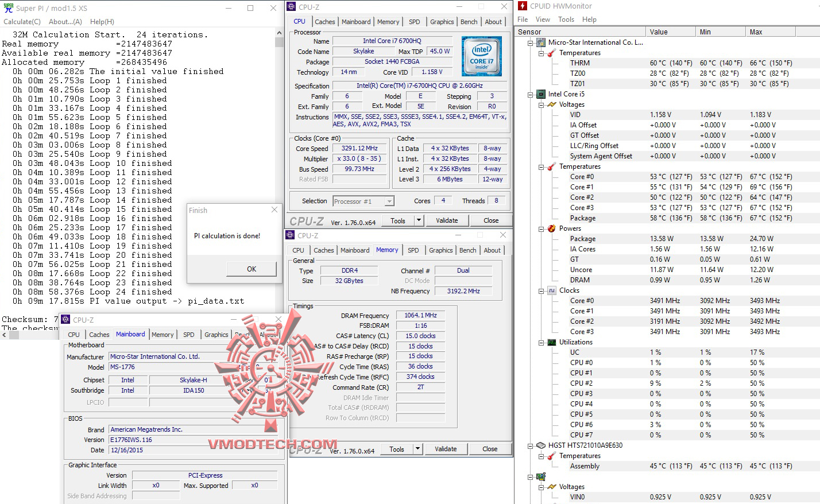Collapse Voltages under Intel Core i5
The width and height of the screenshot is (820, 504).
point(541,104)
